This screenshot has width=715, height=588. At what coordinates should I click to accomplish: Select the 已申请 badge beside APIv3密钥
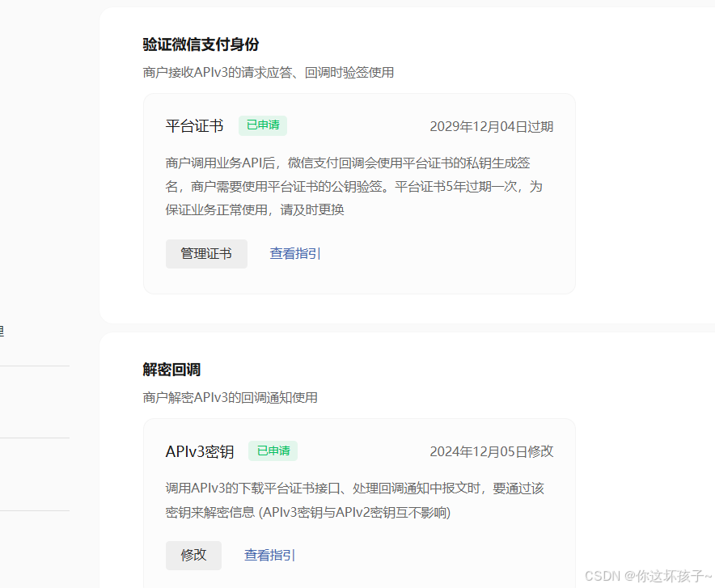pyautogui.click(x=273, y=451)
